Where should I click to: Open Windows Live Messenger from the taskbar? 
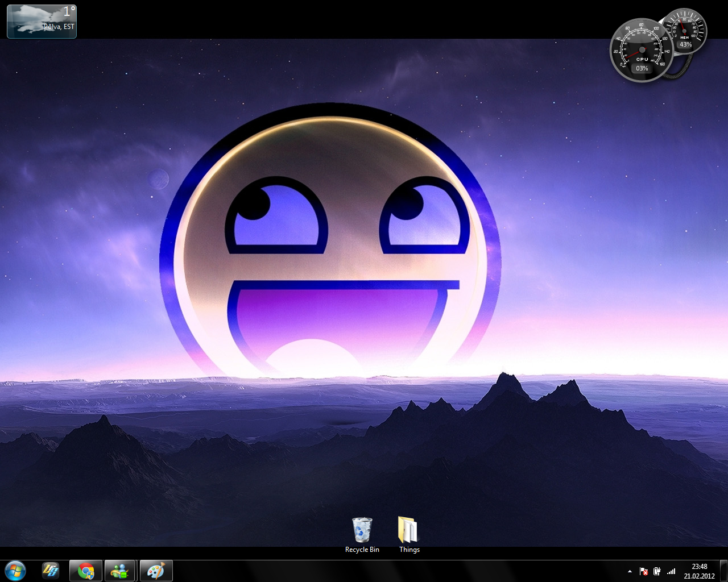pos(120,571)
